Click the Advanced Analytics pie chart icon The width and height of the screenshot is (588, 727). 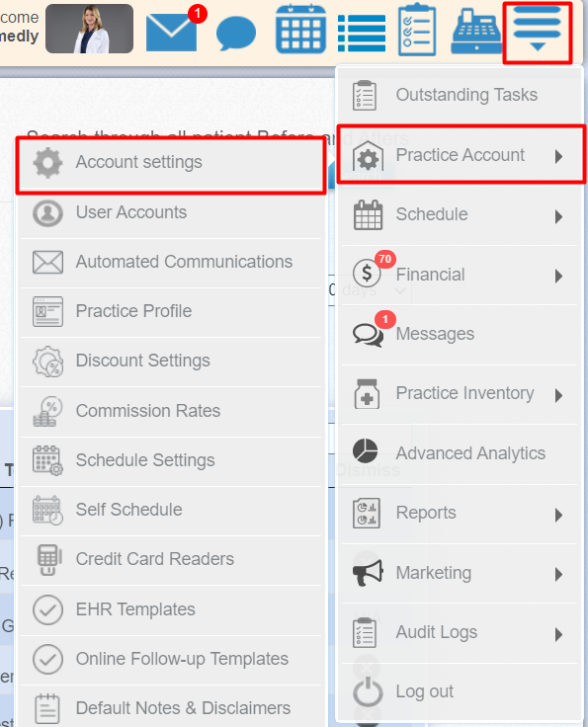tap(365, 450)
